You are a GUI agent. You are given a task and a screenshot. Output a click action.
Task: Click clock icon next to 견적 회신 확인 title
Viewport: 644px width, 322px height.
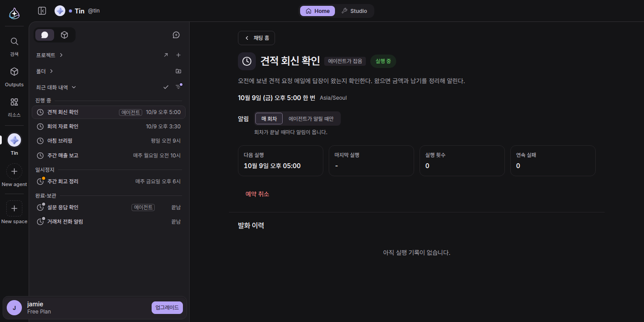pos(247,61)
